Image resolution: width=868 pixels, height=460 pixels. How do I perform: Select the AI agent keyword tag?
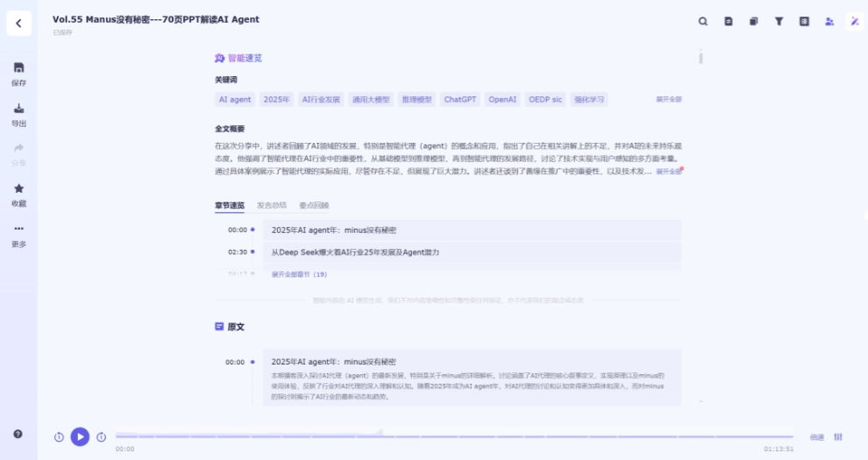235,100
